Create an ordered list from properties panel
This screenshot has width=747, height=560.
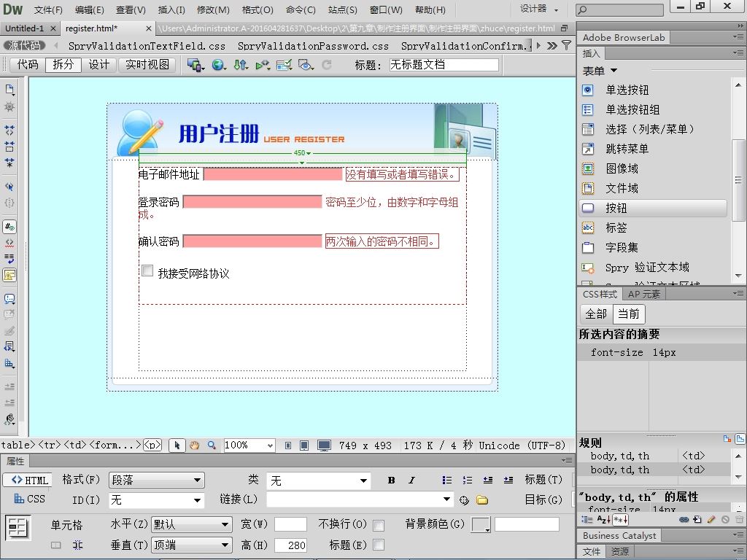[468, 481]
